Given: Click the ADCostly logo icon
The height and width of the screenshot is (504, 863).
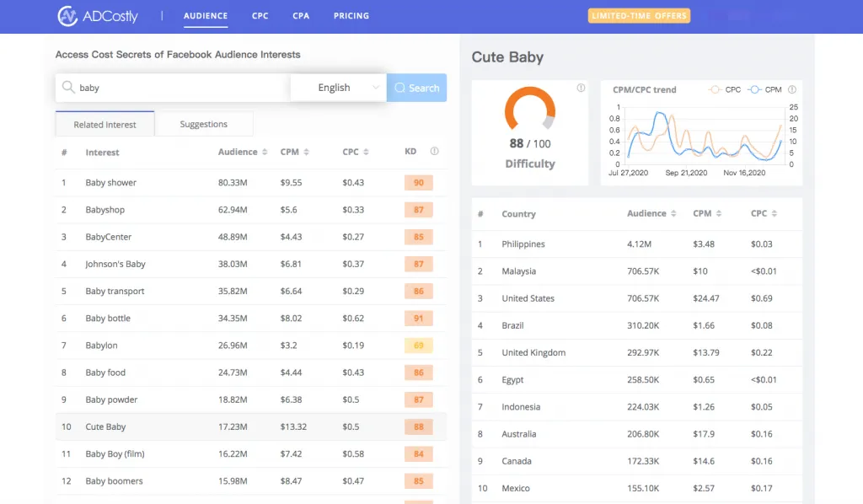Looking at the screenshot, I should click(x=67, y=16).
